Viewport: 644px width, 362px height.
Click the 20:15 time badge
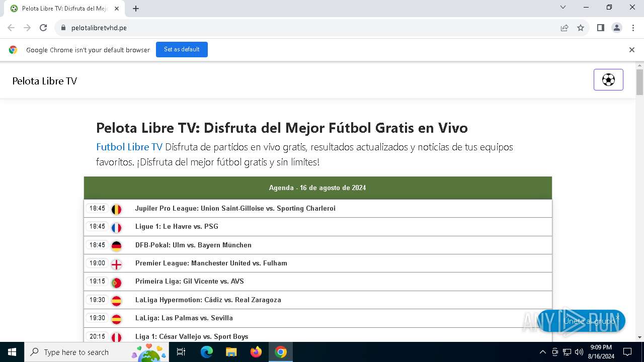(98, 336)
